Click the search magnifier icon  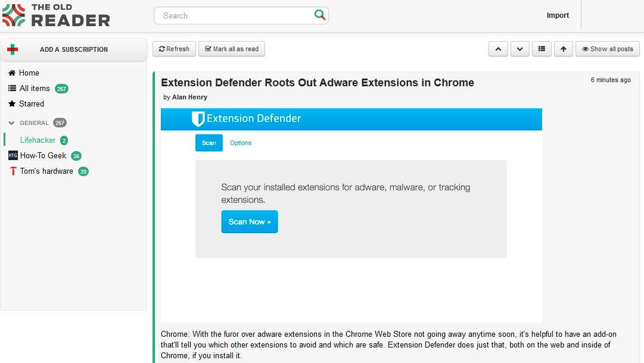319,15
